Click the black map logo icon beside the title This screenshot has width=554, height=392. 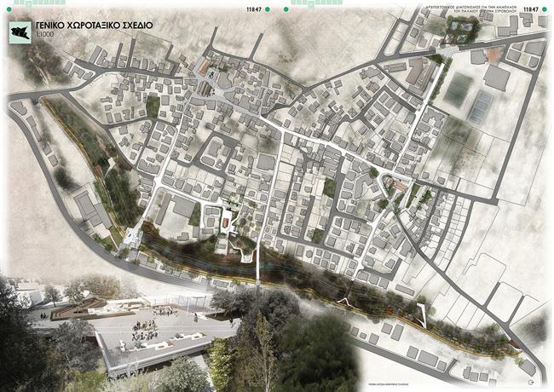click(20, 31)
